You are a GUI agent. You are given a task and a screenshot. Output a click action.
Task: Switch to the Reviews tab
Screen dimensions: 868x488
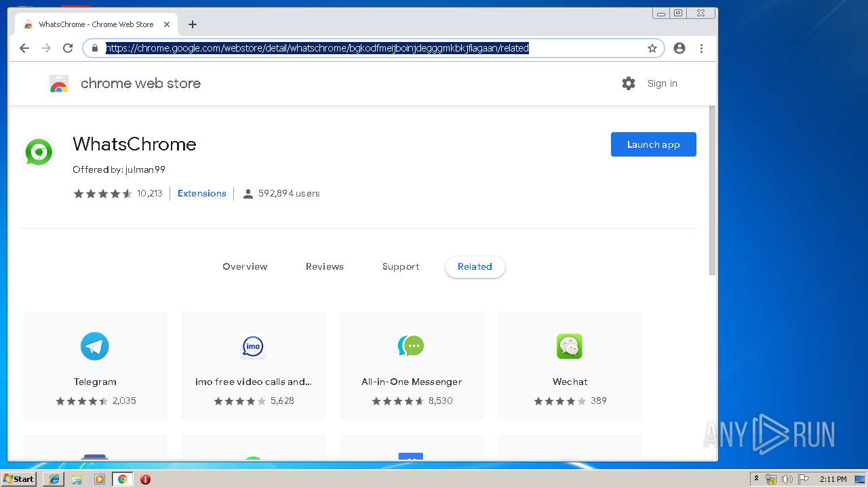pyautogui.click(x=325, y=266)
